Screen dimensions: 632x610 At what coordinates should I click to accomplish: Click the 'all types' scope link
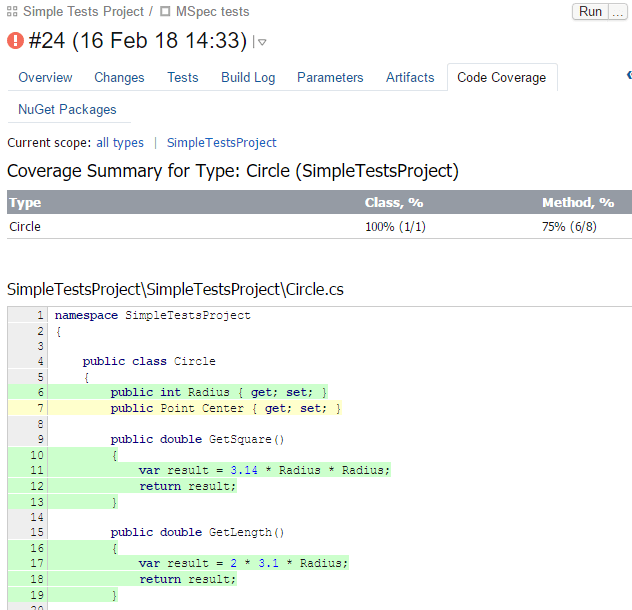pos(120,143)
